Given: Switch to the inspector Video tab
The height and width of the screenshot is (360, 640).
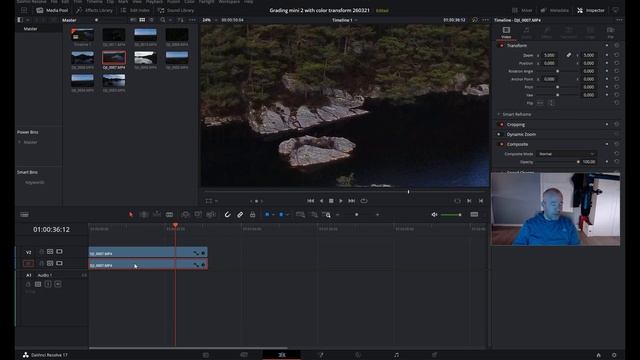Looking at the screenshot, I should click(506, 32).
